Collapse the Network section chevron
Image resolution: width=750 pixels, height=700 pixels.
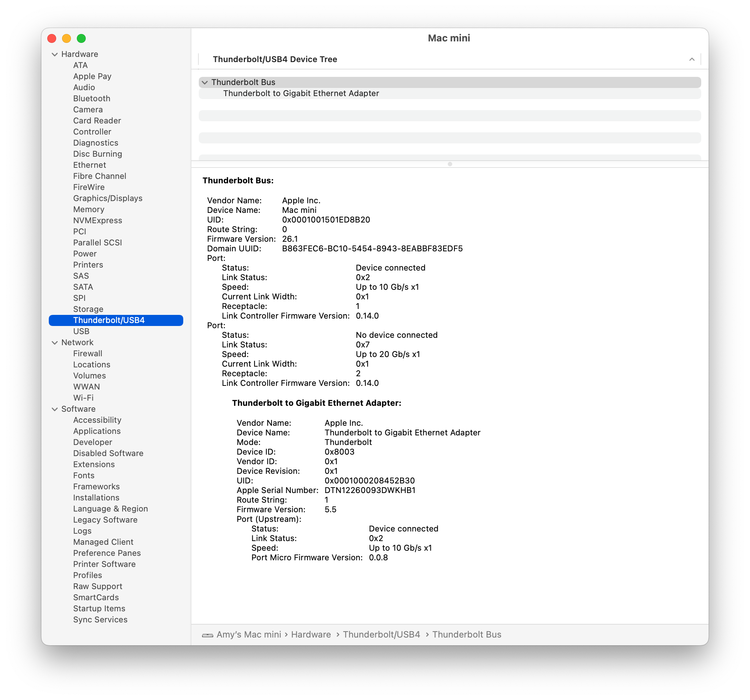pyautogui.click(x=55, y=343)
